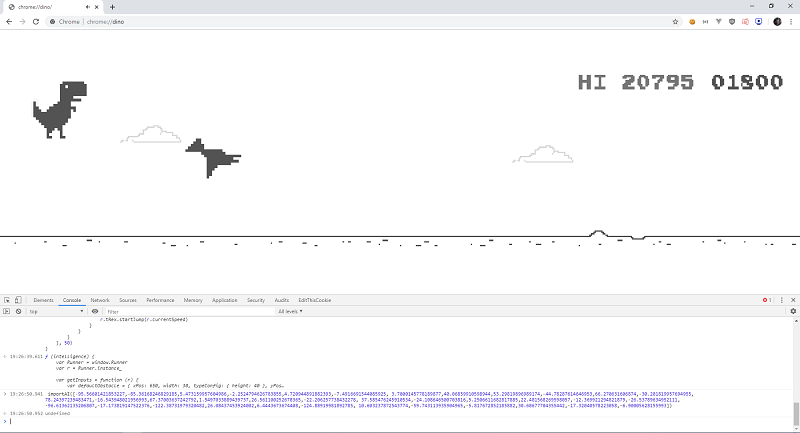
Task: Click the current score '01800'
Action: pos(747,82)
